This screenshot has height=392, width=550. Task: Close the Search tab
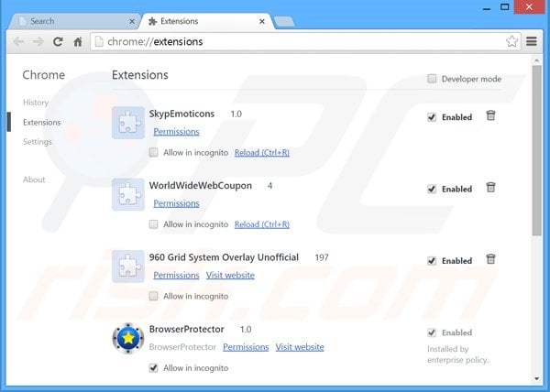point(132,21)
